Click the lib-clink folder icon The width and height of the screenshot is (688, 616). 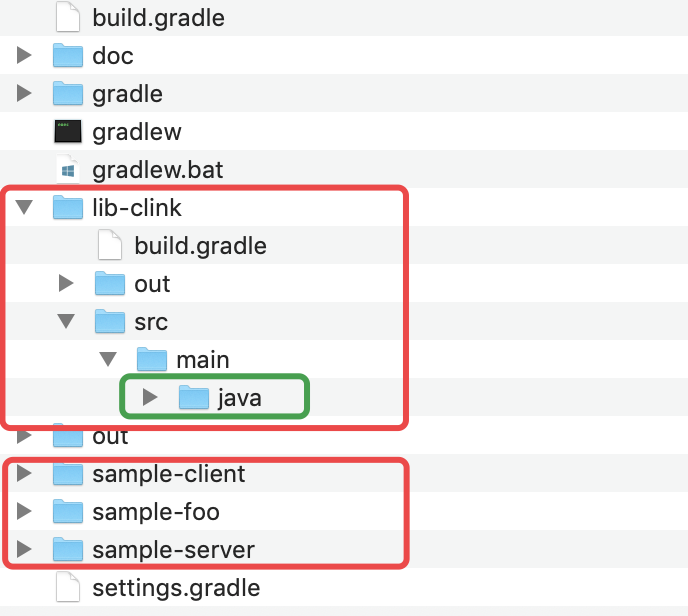[x=67, y=208]
